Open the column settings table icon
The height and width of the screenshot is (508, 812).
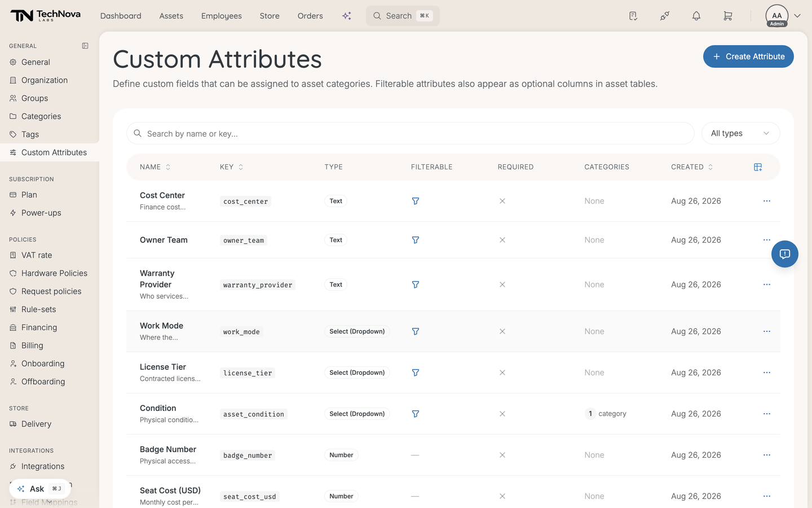758,167
